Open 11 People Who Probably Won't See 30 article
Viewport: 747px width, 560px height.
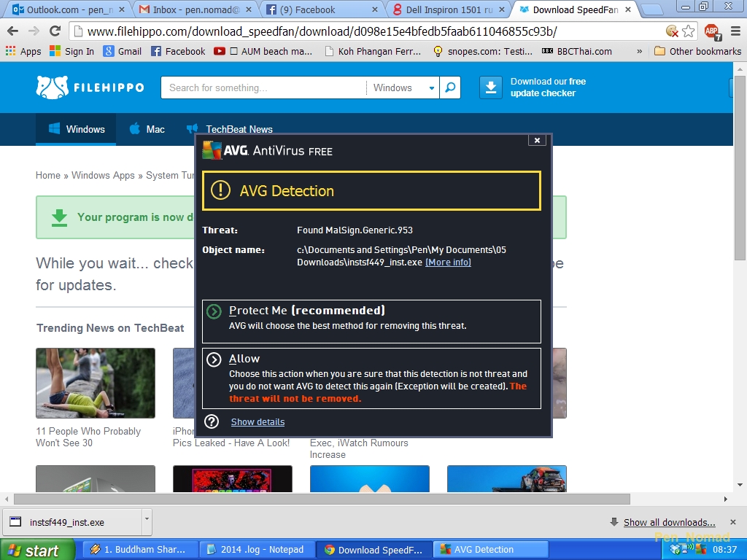coord(88,437)
